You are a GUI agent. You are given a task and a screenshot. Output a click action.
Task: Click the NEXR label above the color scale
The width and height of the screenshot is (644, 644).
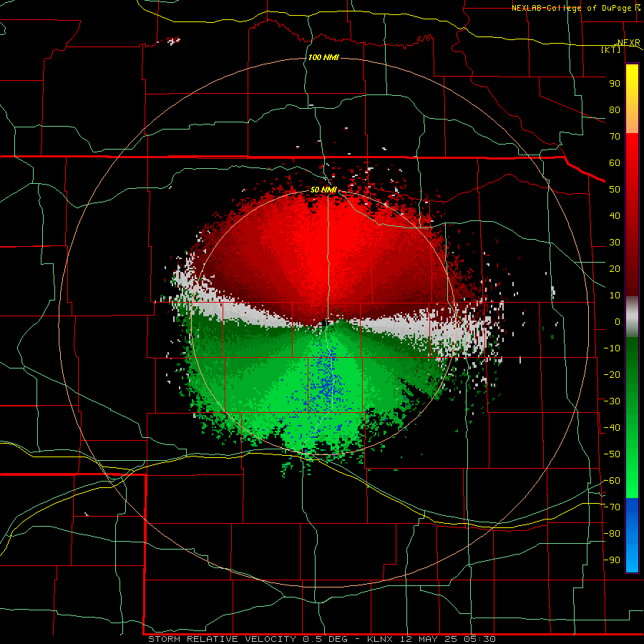click(629, 43)
